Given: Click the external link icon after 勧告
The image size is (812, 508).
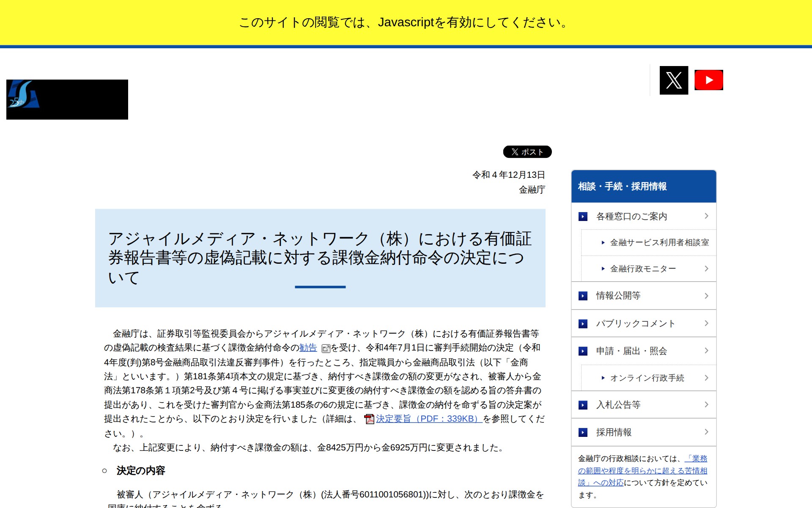Looking at the screenshot, I should (x=326, y=348).
